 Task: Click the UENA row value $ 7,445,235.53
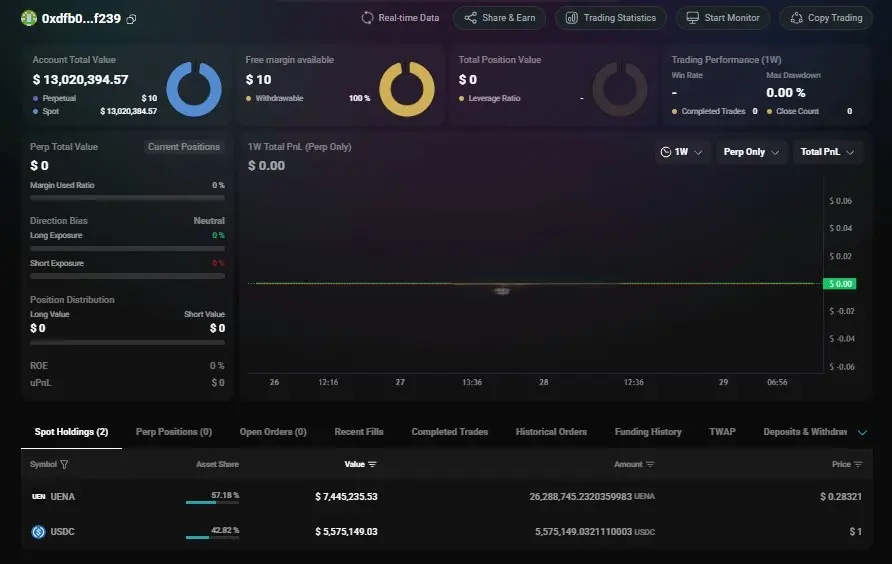point(346,497)
